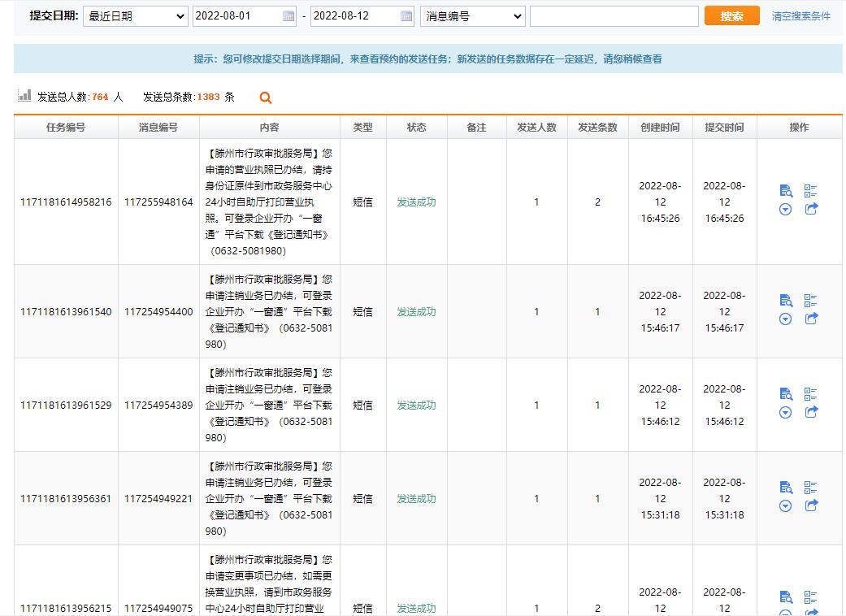Click 清空搜索条件 link

[800, 16]
